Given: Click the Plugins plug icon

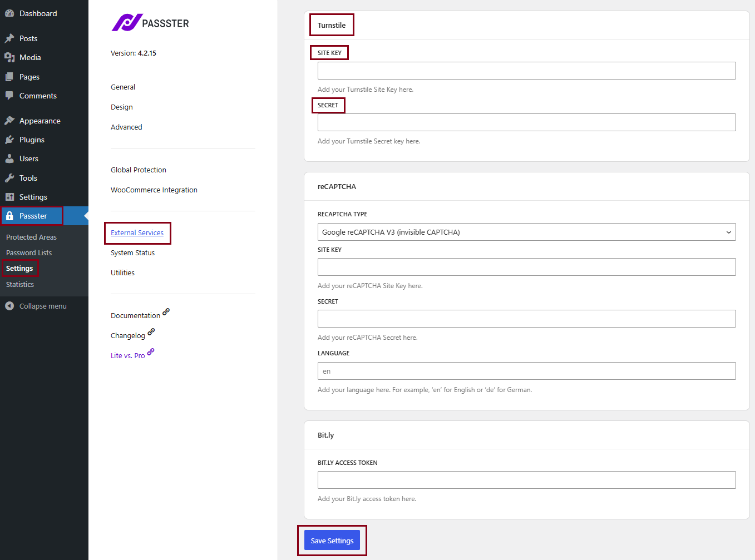Looking at the screenshot, I should [x=9, y=140].
